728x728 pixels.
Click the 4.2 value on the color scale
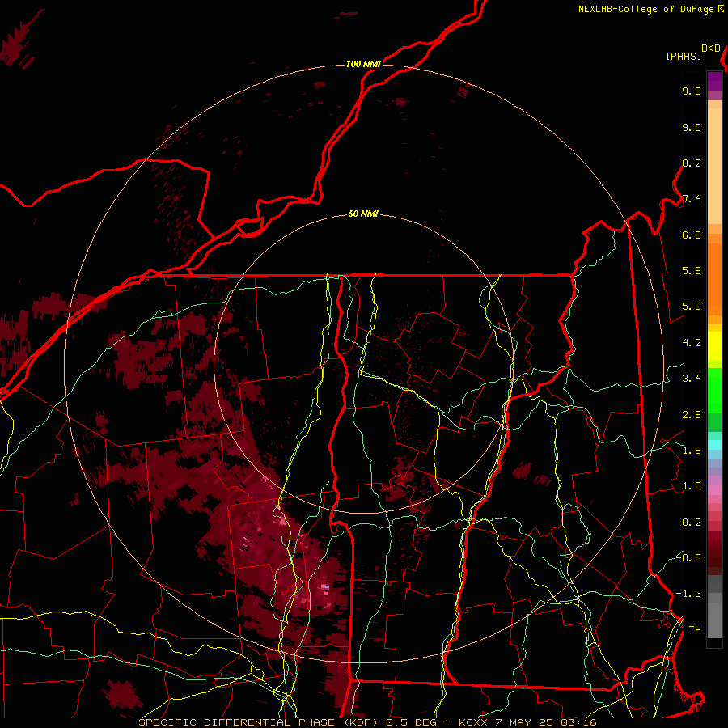[692, 343]
